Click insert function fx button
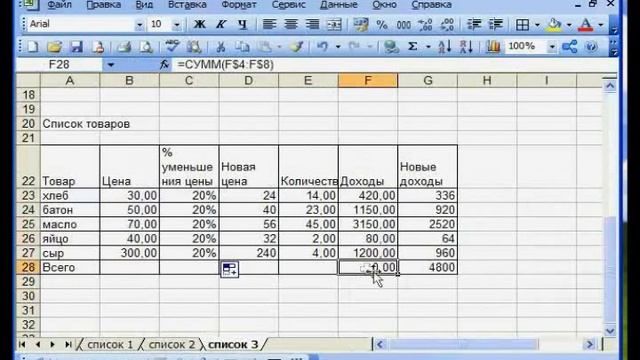Viewport: 640px width, 360px height. (x=164, y=64)
